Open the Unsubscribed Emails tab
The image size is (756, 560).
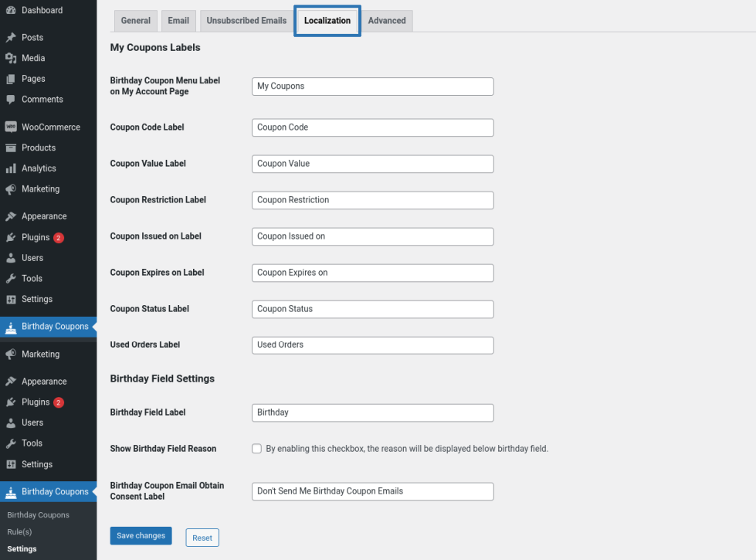pyautogui.click(x=246, y=21)
